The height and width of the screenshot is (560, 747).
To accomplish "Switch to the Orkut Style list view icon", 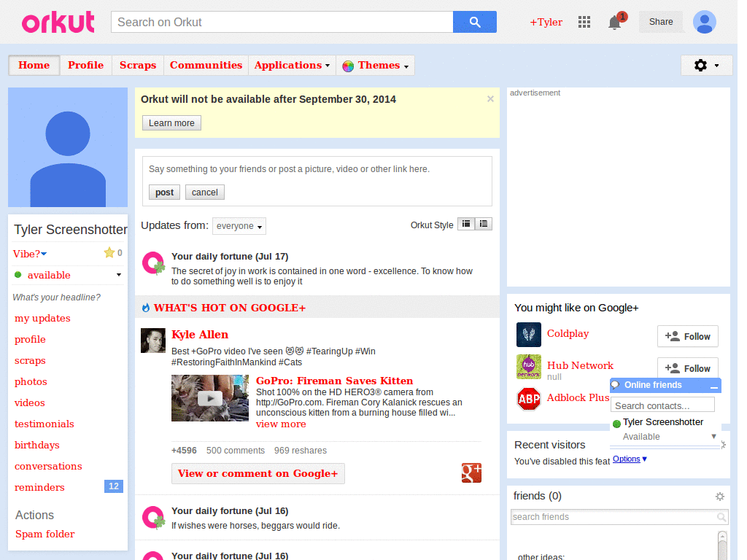I will click(x=484, y=224).
